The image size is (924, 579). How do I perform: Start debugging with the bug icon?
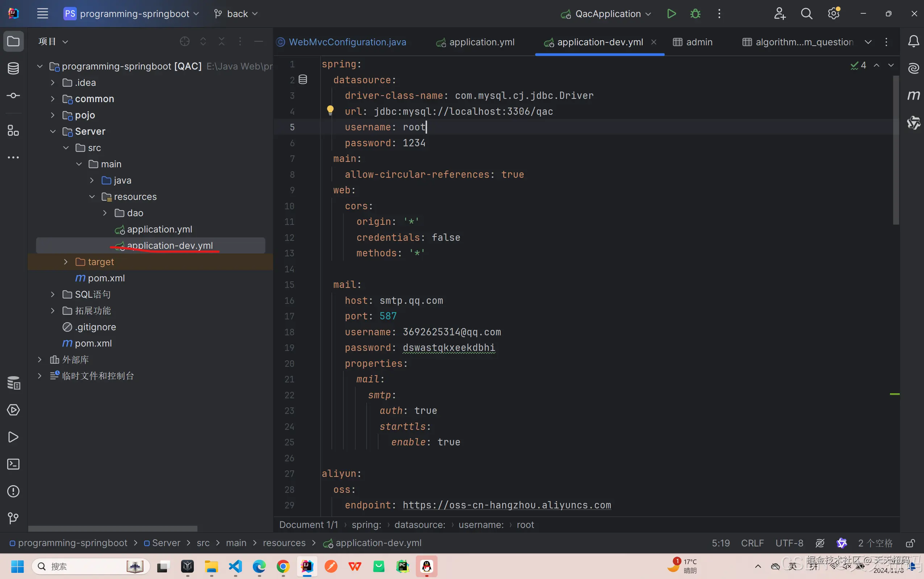coord(695,14)
